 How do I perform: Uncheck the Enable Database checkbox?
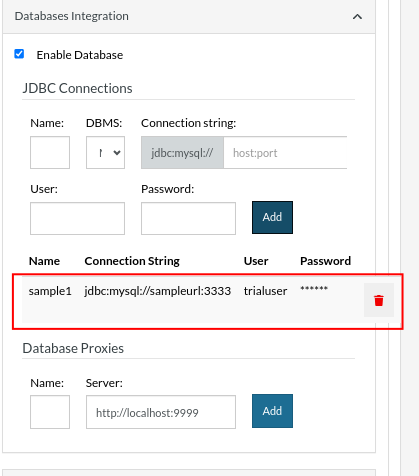coord(19,54)
